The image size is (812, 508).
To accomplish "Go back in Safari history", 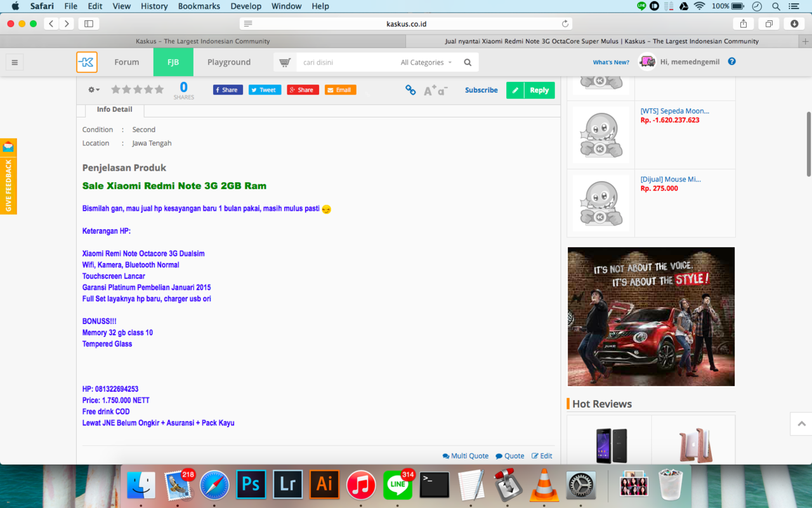I will [51, 23].
